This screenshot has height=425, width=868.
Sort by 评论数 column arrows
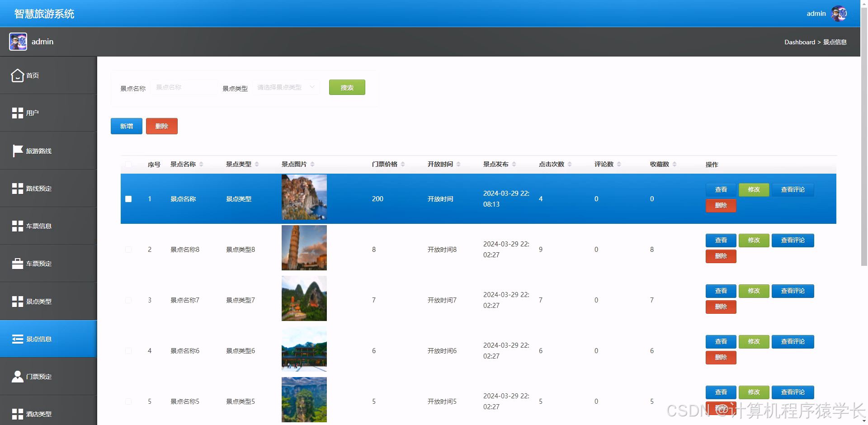pos(619,164)
